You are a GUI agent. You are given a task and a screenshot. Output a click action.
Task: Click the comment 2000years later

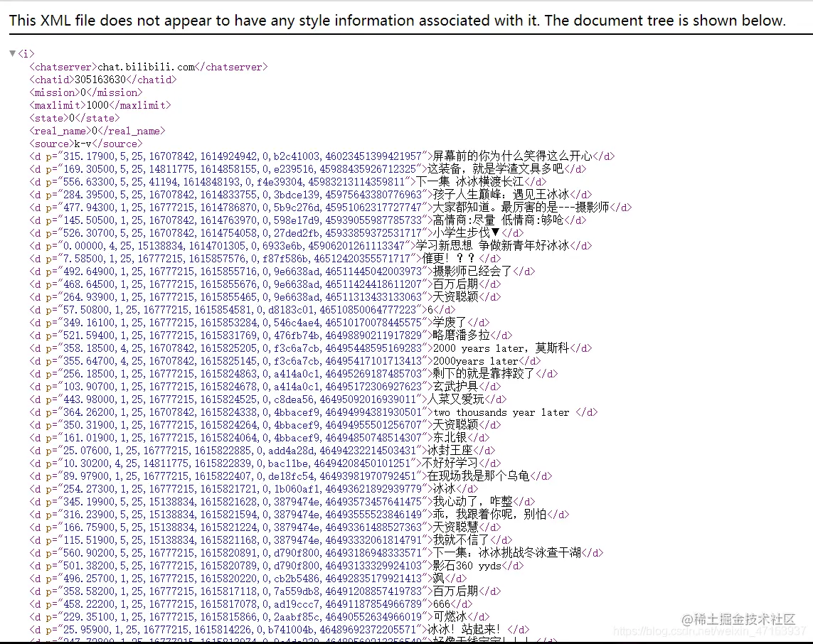[x=475, y=361]
